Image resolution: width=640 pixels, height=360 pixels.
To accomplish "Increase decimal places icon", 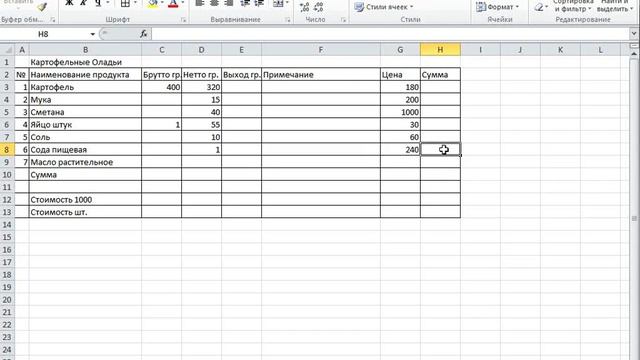I will tap(304, 7).
